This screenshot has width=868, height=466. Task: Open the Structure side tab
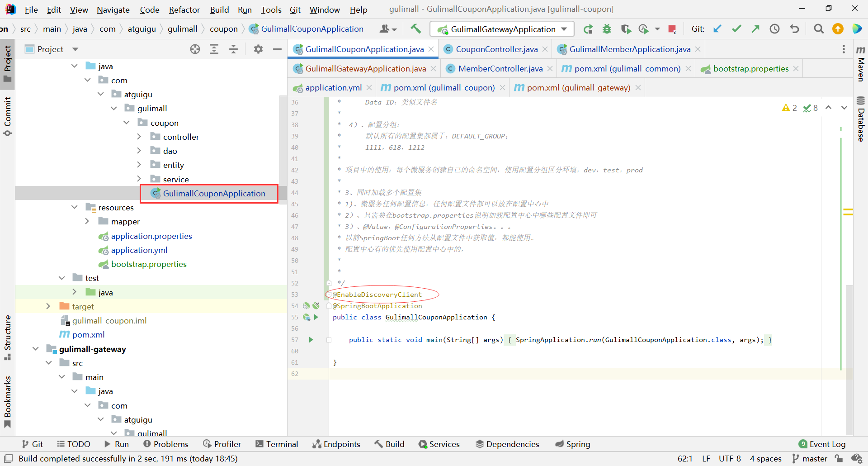coord(7,338)
